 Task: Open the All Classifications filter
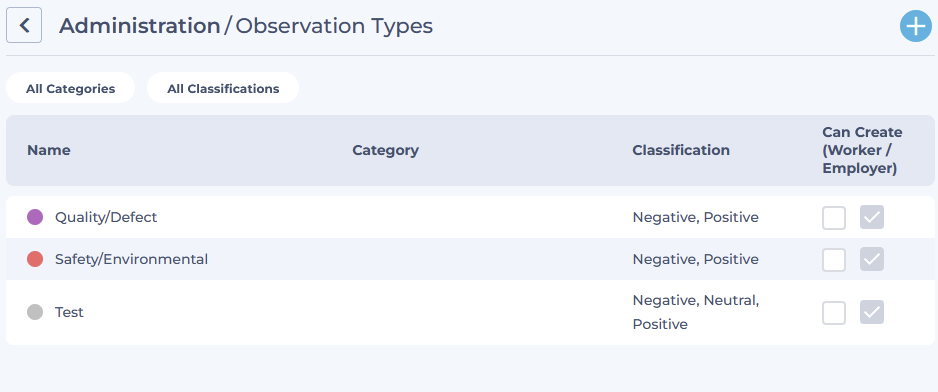[223, 89]
